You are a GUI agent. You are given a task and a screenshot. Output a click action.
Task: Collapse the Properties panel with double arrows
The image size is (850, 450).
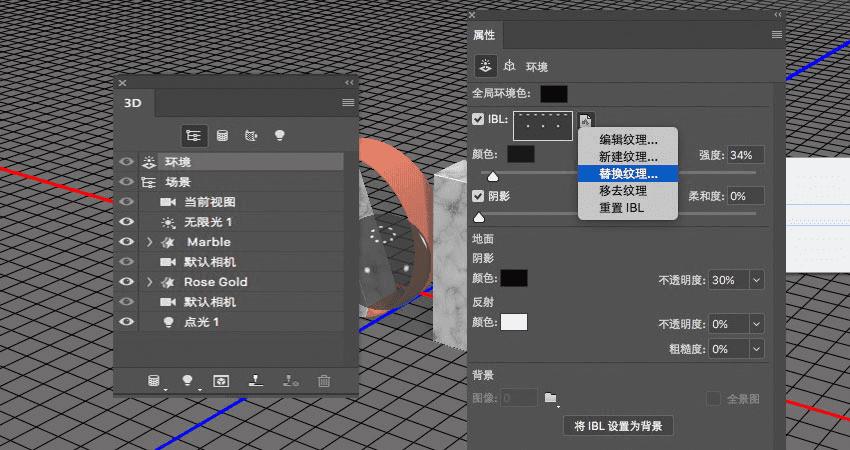778,15
